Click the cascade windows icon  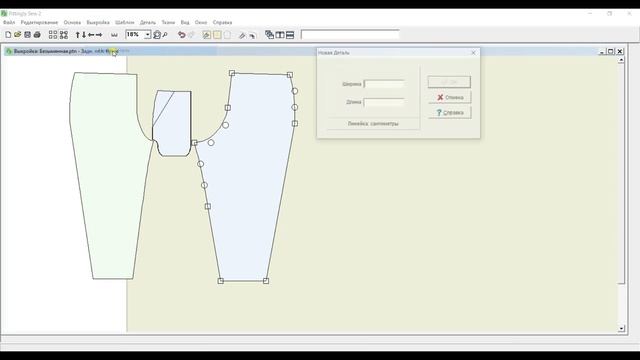pyautogui.click(x=269, y=35)
